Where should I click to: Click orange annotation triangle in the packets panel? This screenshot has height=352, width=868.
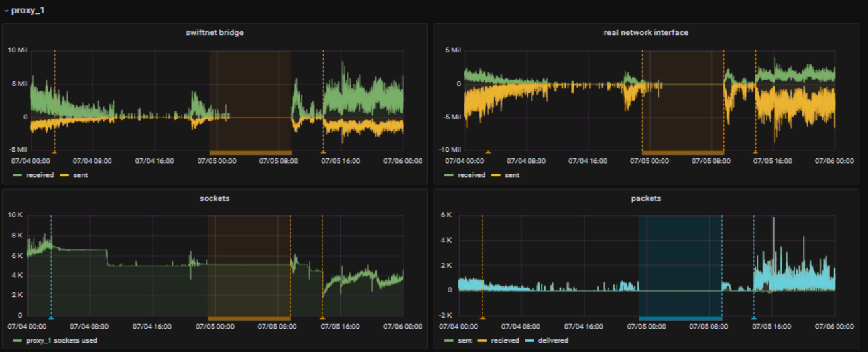point(483,318)
